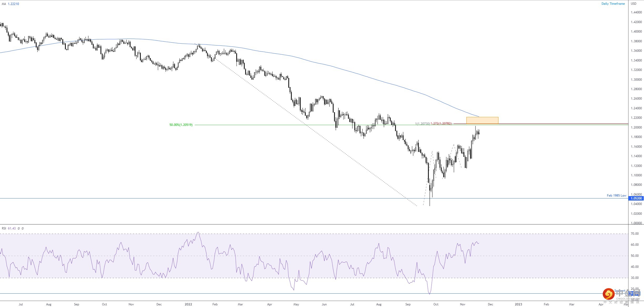The width and height of the screenshot is (644, 307).
Task: Open the 1.272(1.20782) extension level settings
Action: 441,123
